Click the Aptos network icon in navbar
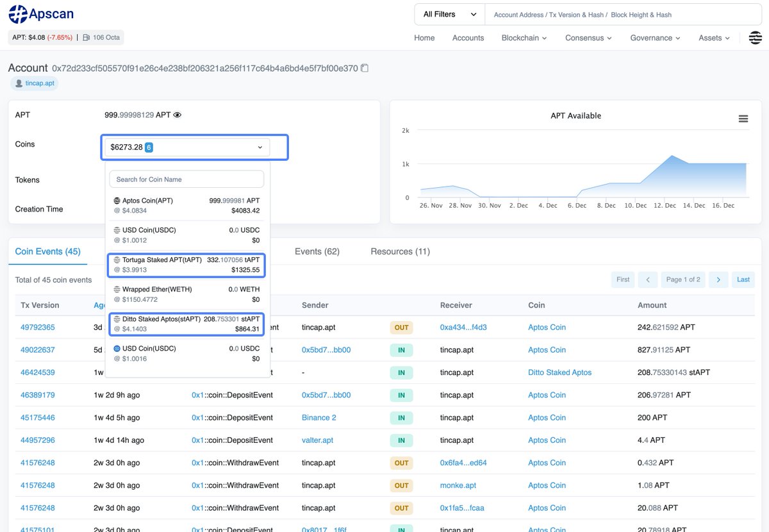The width and height of the screenshot is (769, 532). pos(756,38)
